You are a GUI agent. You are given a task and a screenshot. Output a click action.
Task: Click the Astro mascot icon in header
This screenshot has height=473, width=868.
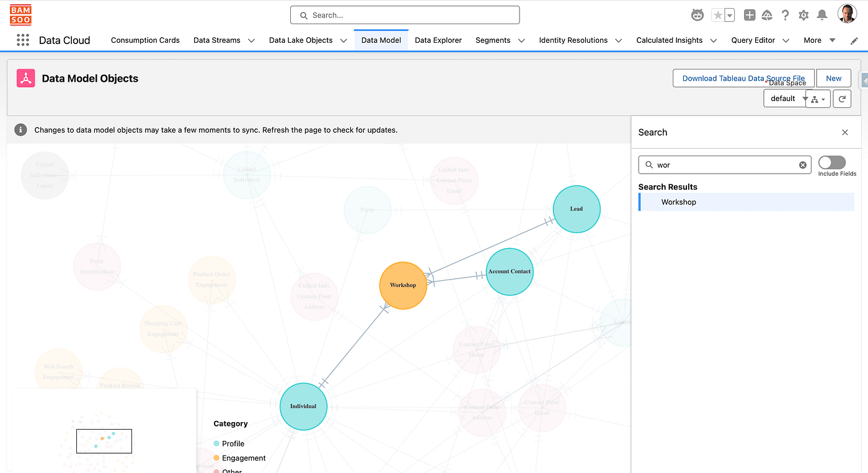(697, 15)
